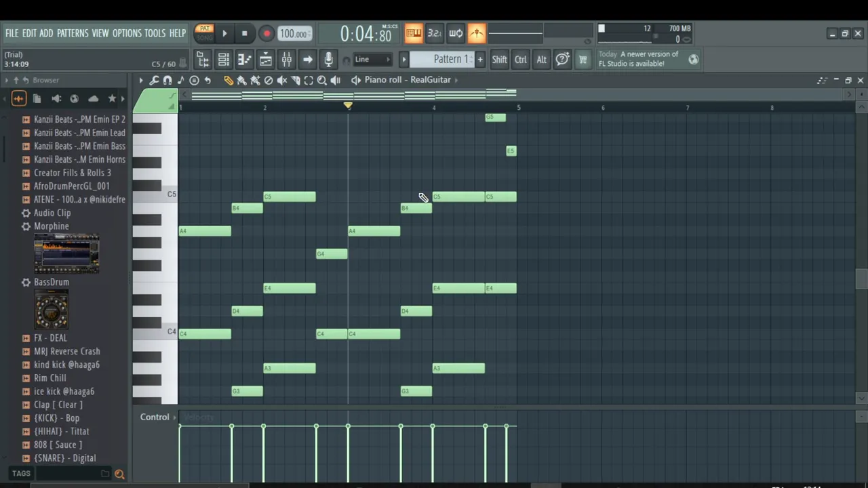Click the C5 note at bar 2
Image resolution: width=868 pixels, height=488 pixels.
[x=290, y=197]
